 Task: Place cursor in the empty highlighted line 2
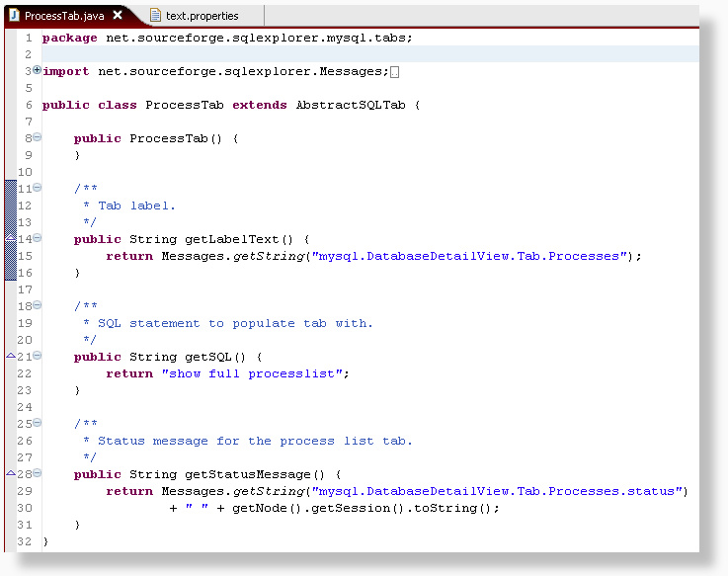[370, 54]
